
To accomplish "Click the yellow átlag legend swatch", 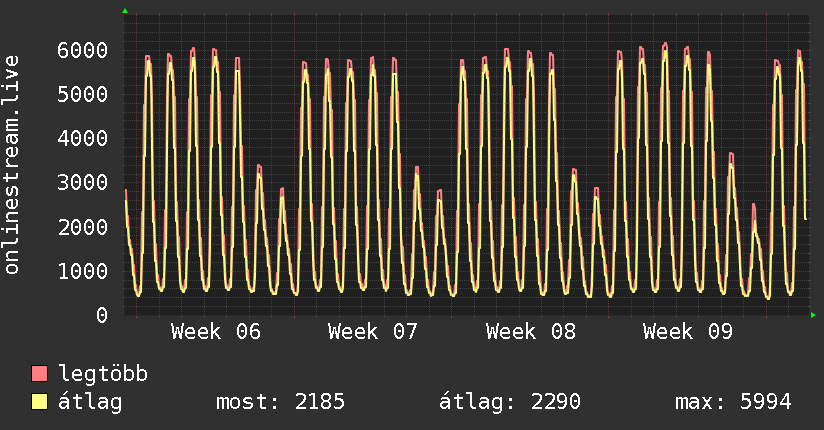I will click(40, 403).
